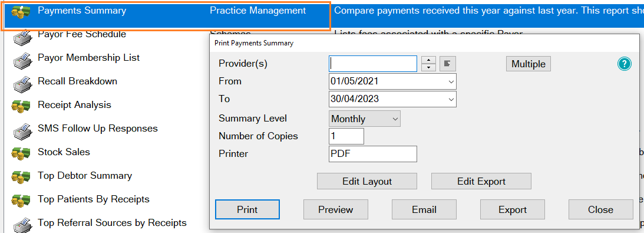
Task: Click the Edit Layout button
Action: (x=366, y=181)
